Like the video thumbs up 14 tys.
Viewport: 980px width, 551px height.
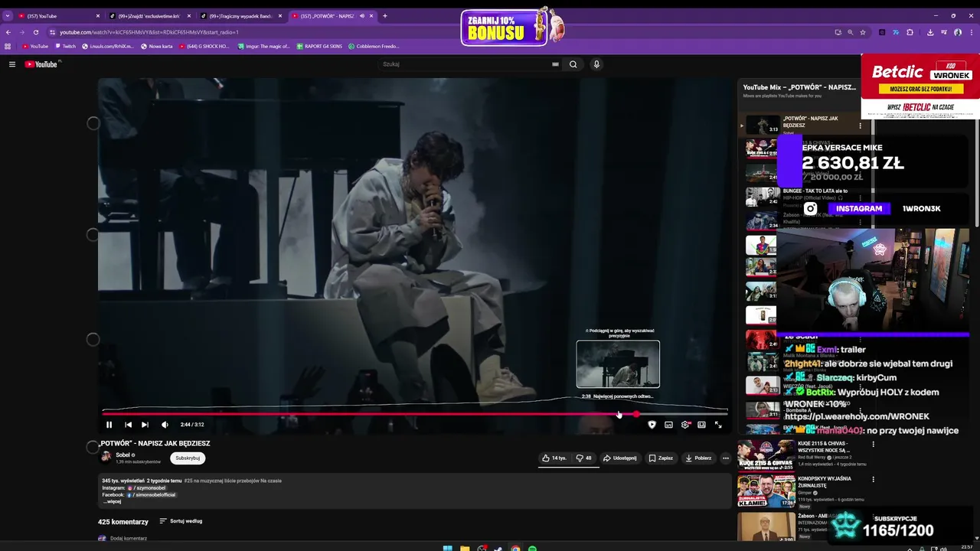(554, 458)
